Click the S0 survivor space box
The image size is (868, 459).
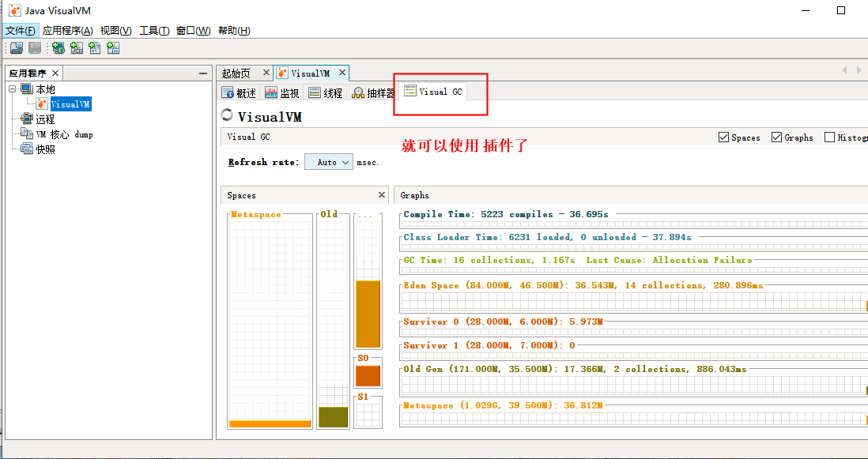[368, 375]
